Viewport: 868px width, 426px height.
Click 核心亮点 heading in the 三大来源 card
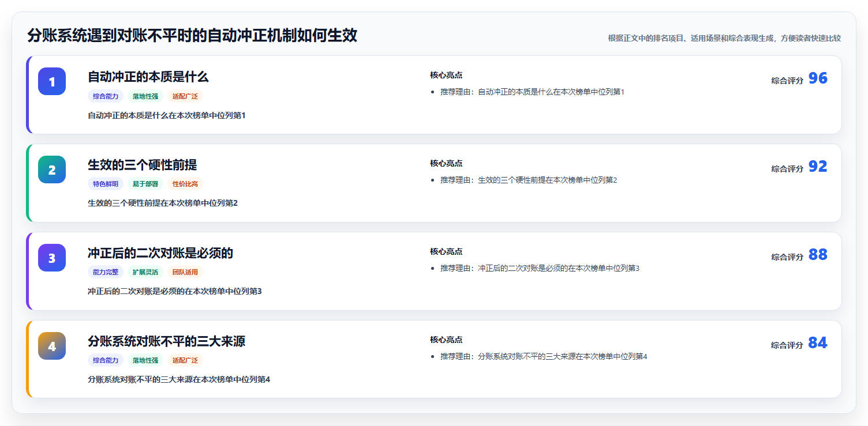coord(446,340)
